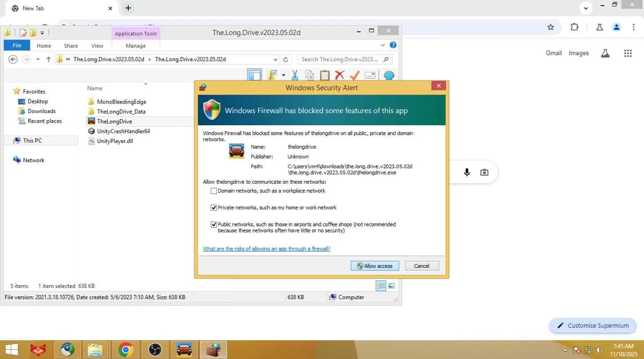Go up one folder level in Explorer
Viewport: 644px width, 359px height.
pos(48,59)
